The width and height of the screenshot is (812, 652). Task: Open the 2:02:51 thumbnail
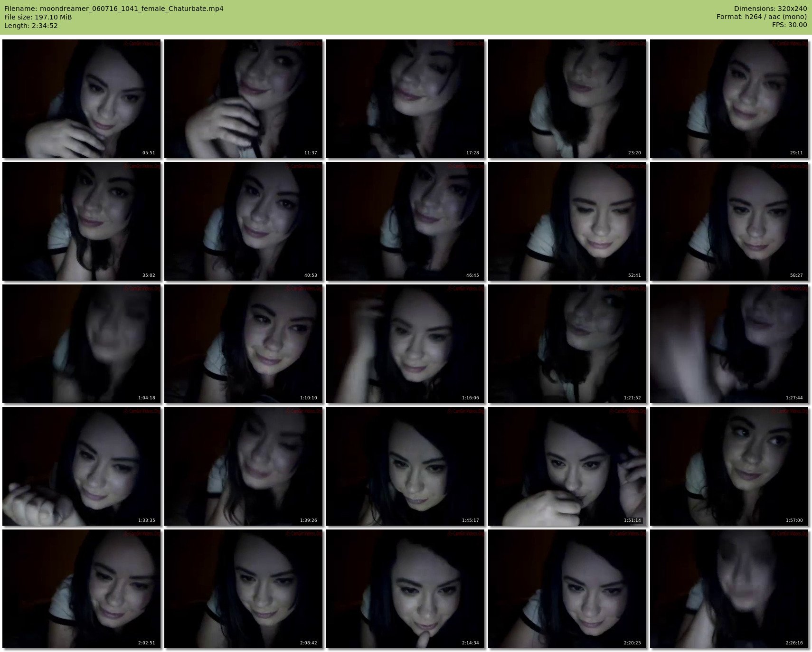82,589
